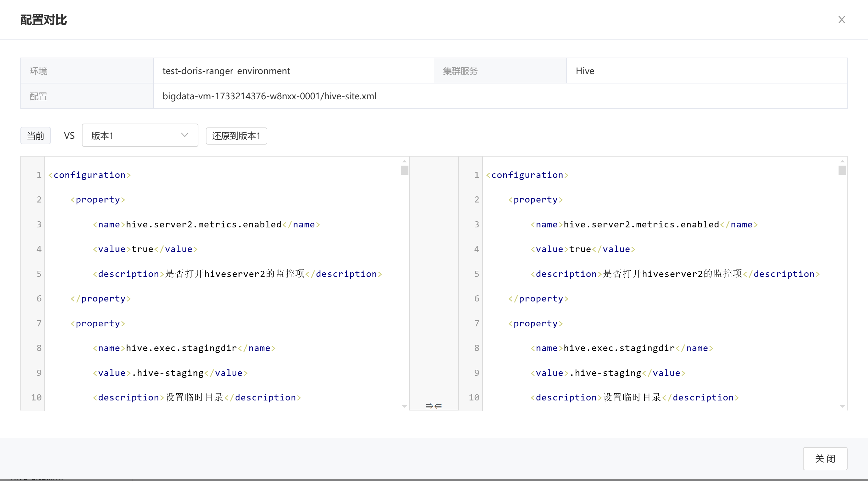Click line number 6 in left pane gutter
This screenshot has height=481, width=868.
39,299
